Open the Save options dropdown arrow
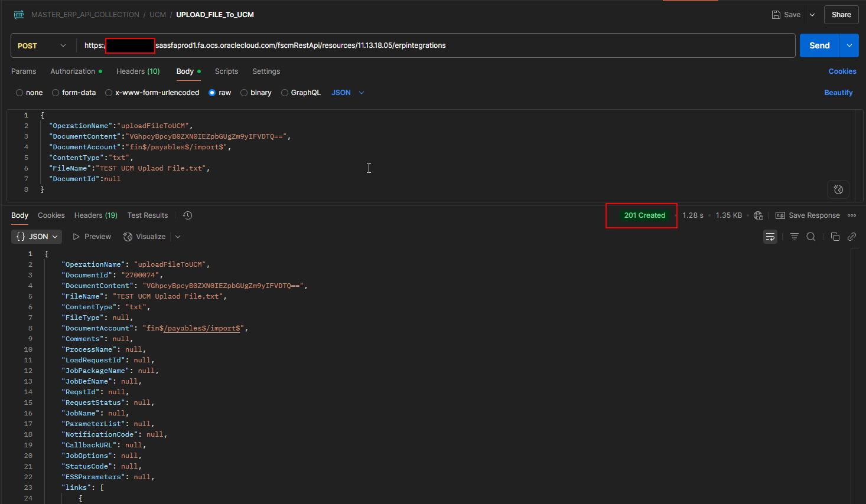 [812, 15]
